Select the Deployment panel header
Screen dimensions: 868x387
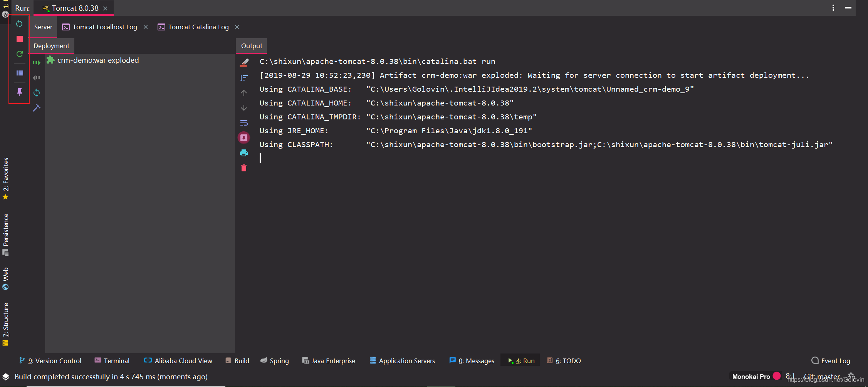51,46
